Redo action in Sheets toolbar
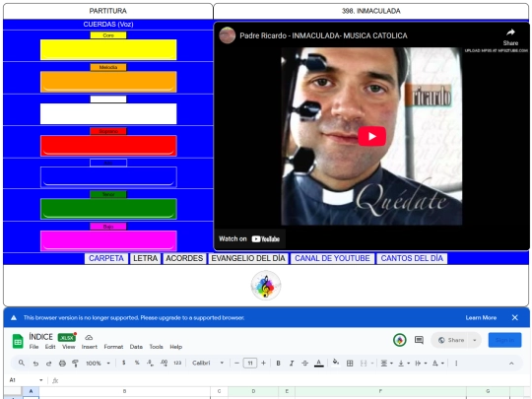This screenshot has height=399, width=532. tap(48, 363)
